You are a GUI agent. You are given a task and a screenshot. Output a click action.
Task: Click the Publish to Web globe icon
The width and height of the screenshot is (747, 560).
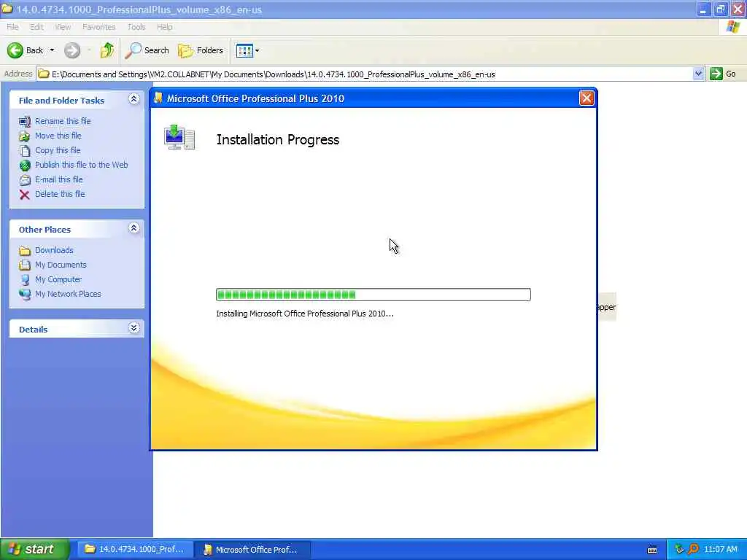pyautogui.click(x=25, y=166)
